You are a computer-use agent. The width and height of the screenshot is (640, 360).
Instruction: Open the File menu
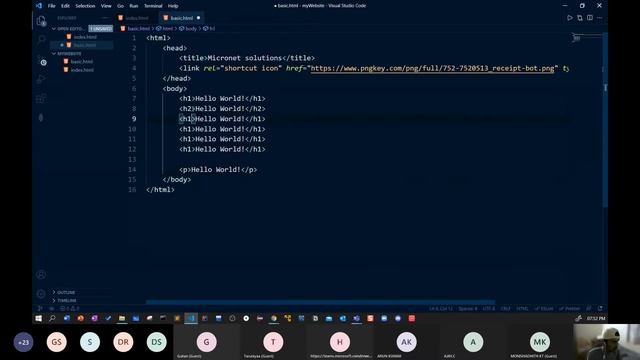click(51, 6)
